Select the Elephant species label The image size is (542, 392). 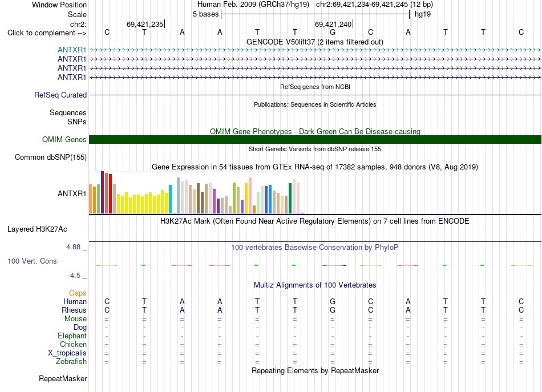point(72,336)
